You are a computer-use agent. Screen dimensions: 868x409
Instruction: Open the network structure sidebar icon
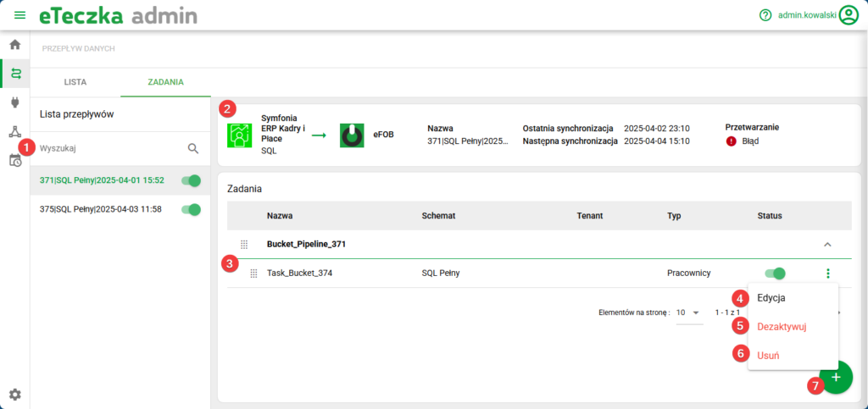tap(14, 131)
